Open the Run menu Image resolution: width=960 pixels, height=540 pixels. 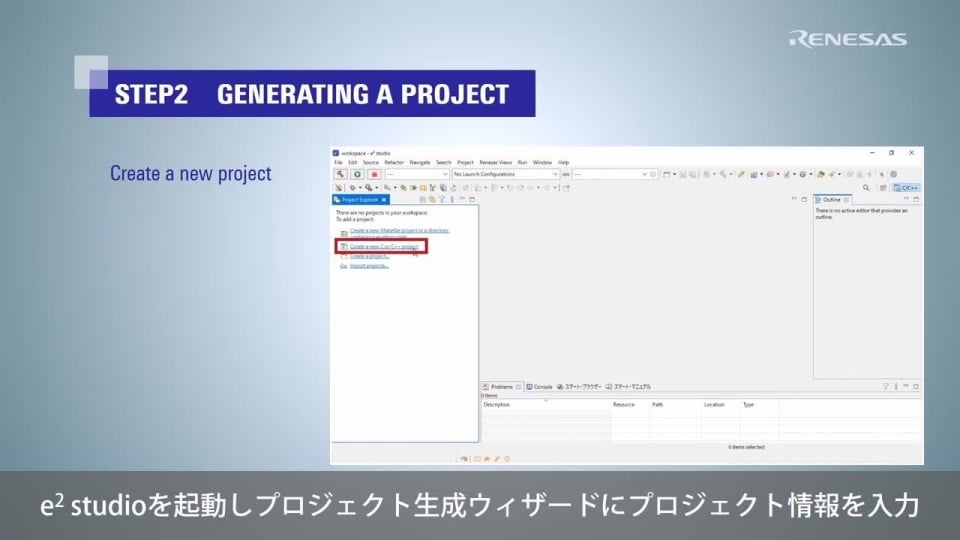coord(522,163)
